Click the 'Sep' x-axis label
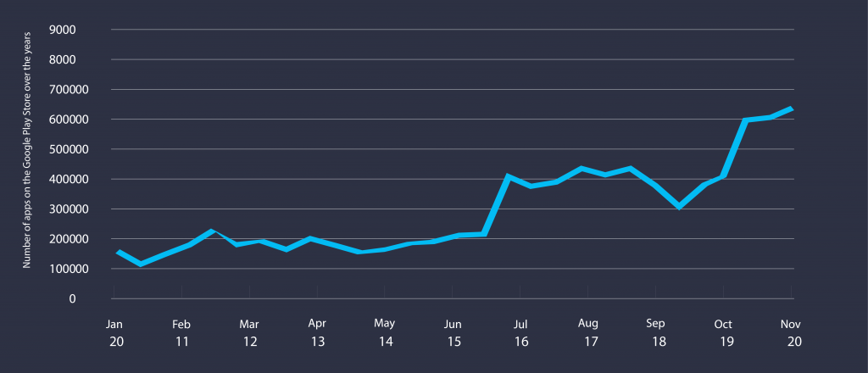 tap(655, 325)
